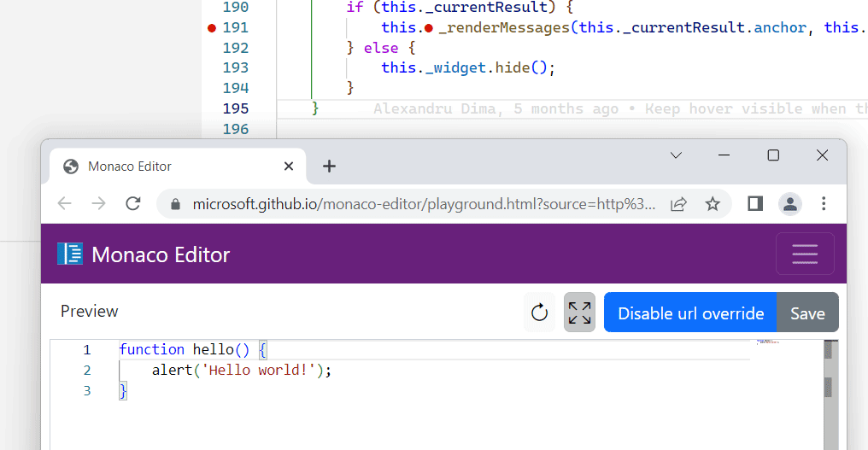Close the Monaco Editor tab
Viewport: 868px width, 450px height.
tap(289, 166)
